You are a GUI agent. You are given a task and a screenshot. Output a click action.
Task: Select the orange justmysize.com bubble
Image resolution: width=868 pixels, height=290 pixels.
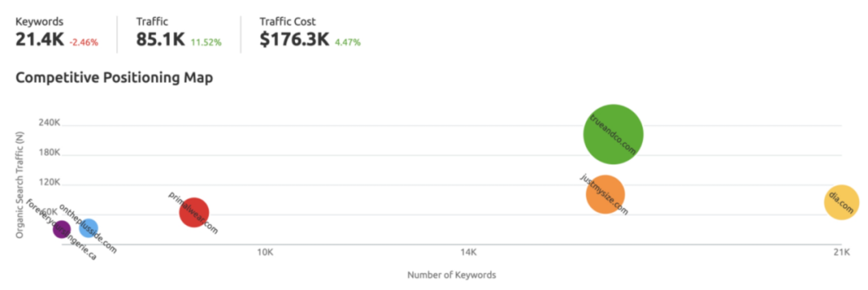point(605,194)
